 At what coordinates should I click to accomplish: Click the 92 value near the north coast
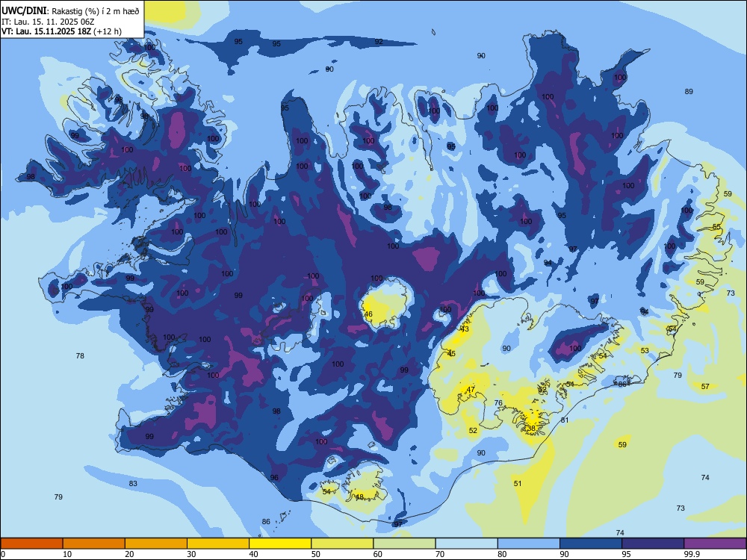pyautogui.click(x=379, y=42)
